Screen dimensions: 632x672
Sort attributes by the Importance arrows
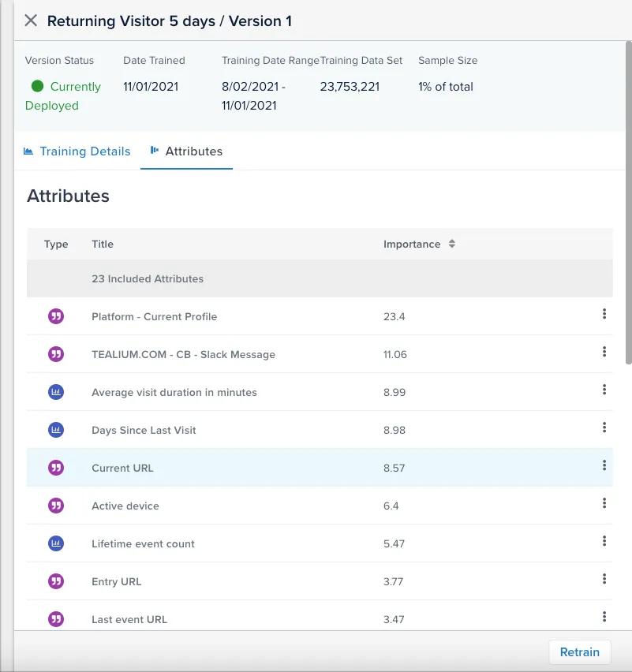point(451,244)
